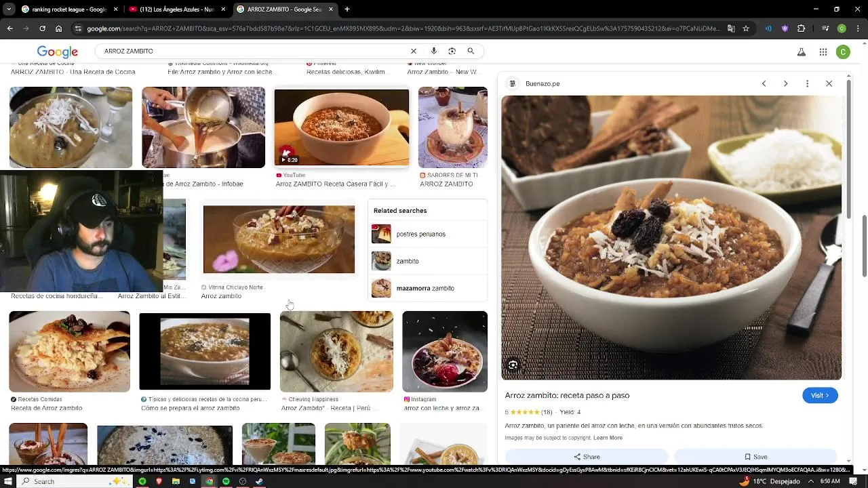Open Search by image (Lens) icon

[x=452, y=51]
